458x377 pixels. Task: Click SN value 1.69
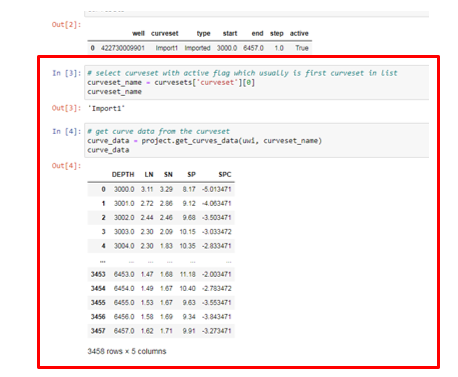(x=166, y=317)
